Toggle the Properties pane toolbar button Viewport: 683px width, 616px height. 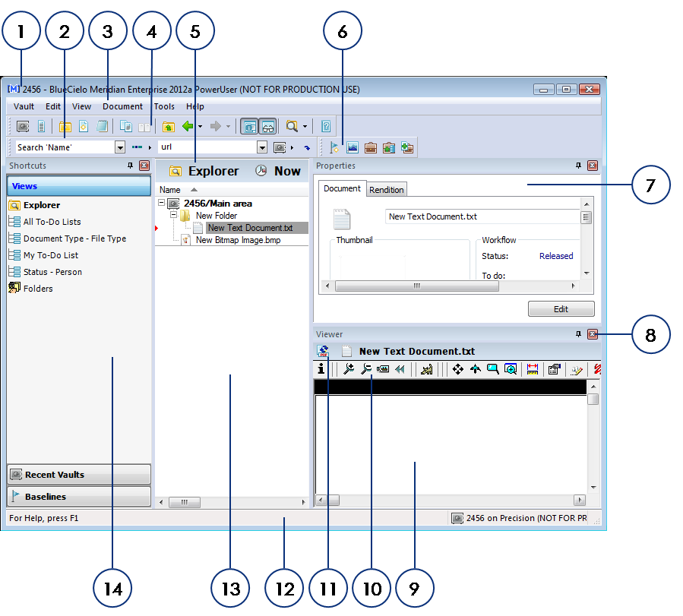tap(250, 127)
